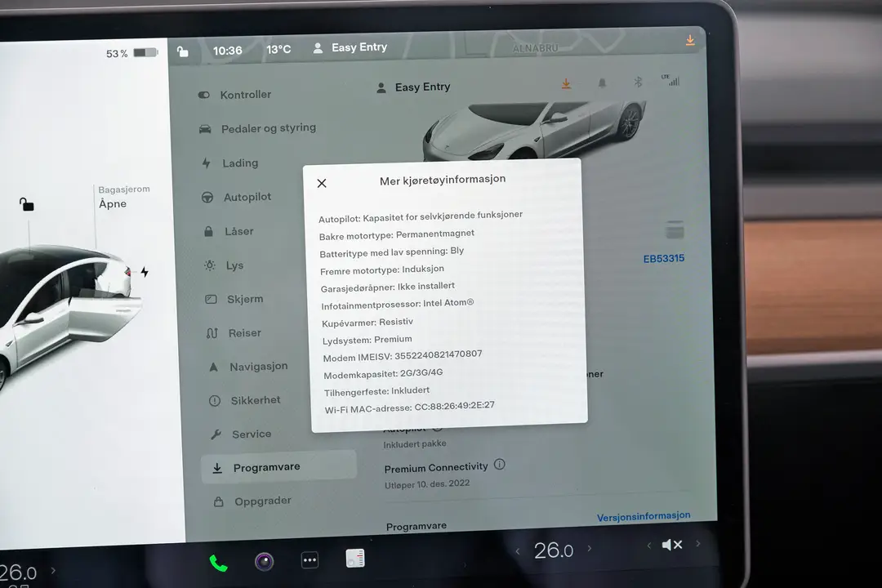Select the Programvare menu item

pos(279,467)
